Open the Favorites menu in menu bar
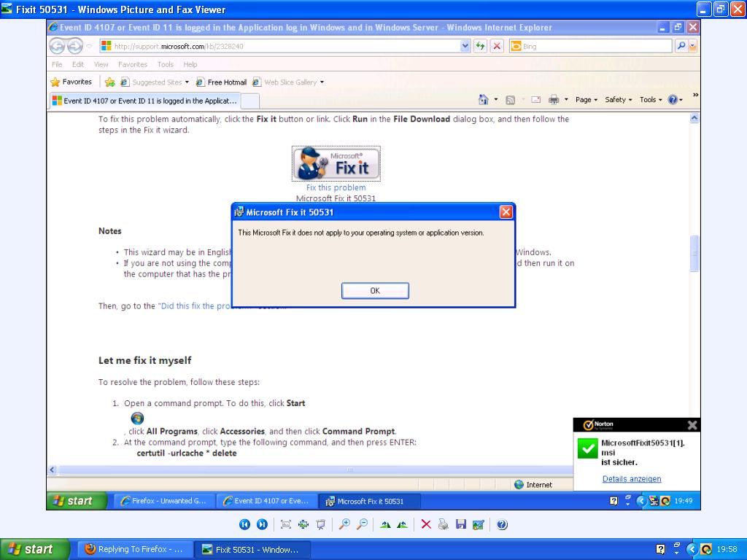This screenshot has width=747, height=560. point(133,64)
